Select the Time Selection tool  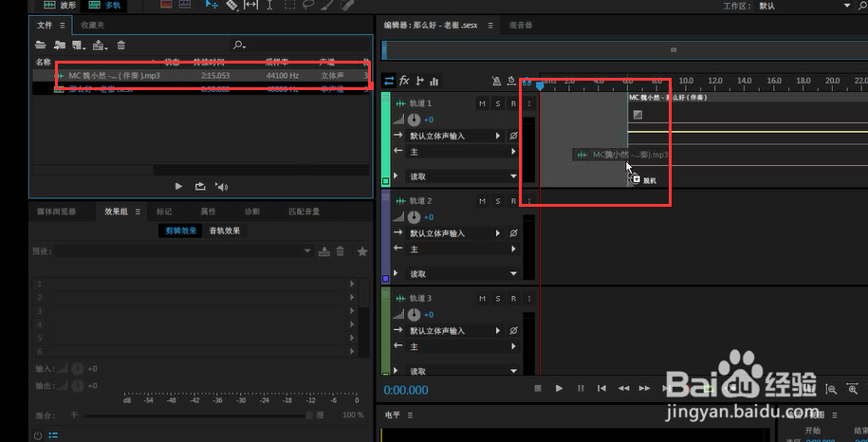tap(269, 5)
